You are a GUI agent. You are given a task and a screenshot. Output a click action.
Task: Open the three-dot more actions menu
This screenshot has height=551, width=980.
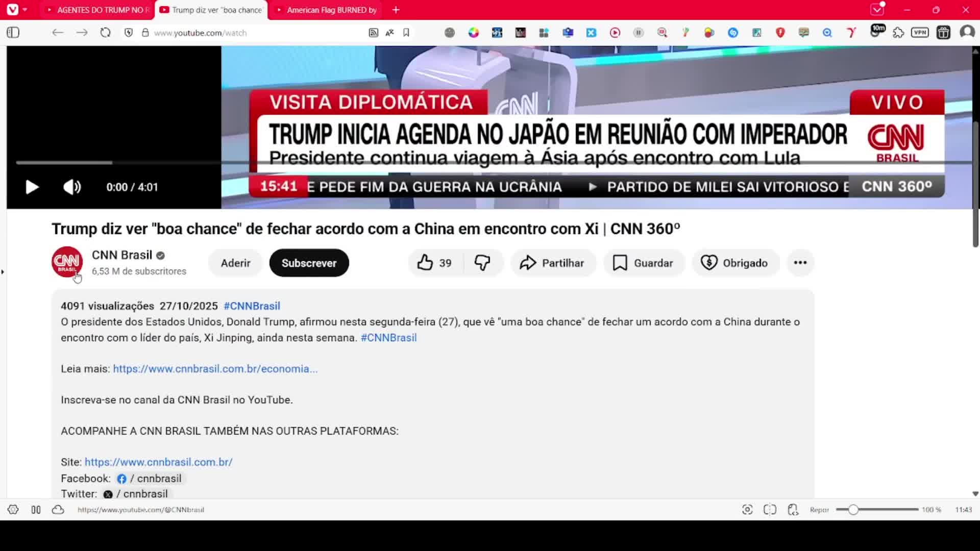pyautogui.click(x=800, y=263)
